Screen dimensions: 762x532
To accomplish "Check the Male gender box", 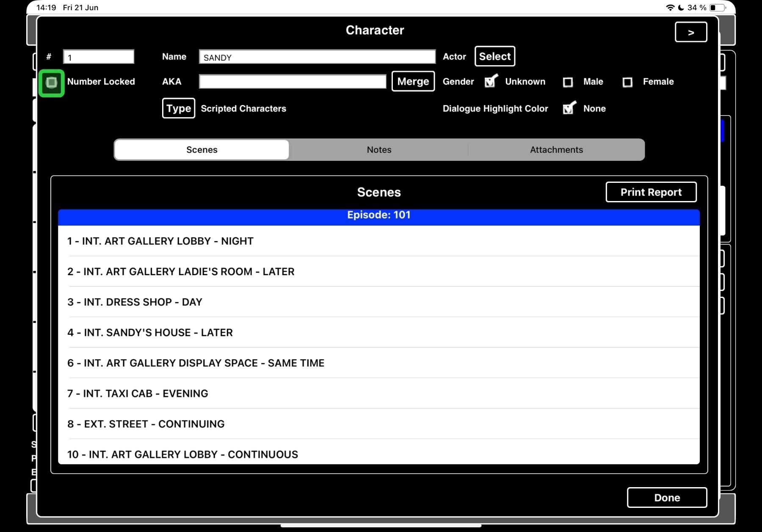I will pos(568,82).
